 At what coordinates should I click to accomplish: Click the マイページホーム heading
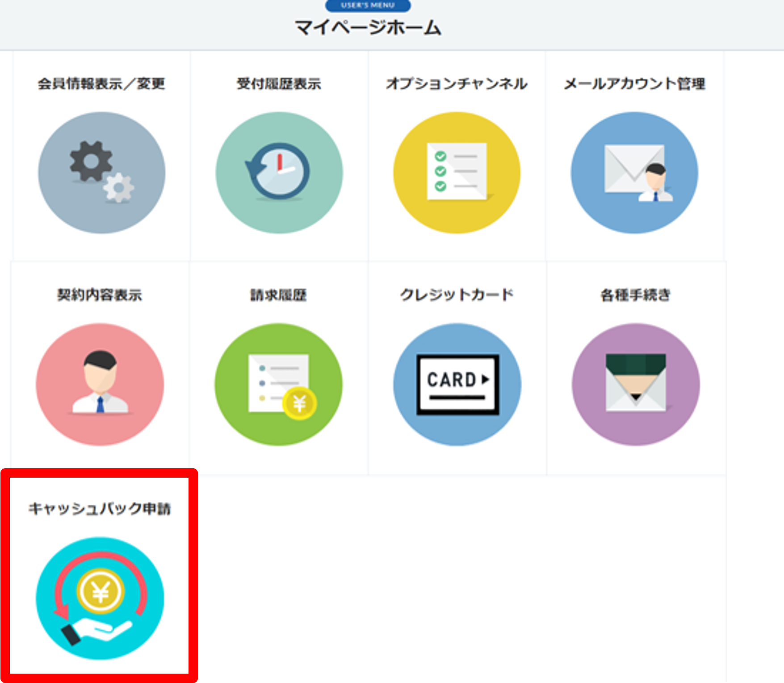coord(367,27)
